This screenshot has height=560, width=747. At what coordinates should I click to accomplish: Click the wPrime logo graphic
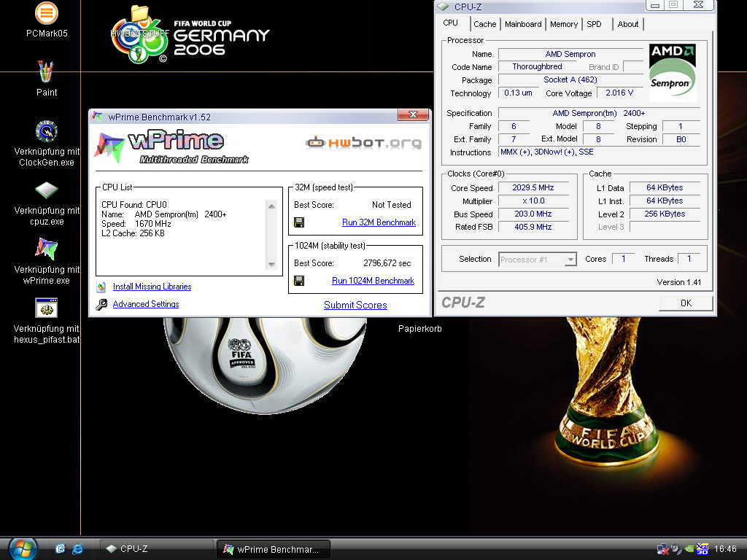click(171, 147)
